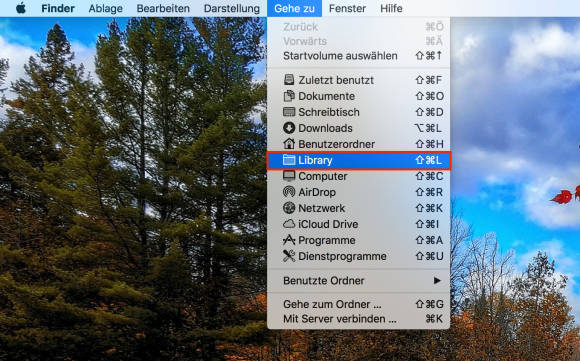Select the iCloud Drive label
Screen dimensions: 580x361
click(328, 224)
